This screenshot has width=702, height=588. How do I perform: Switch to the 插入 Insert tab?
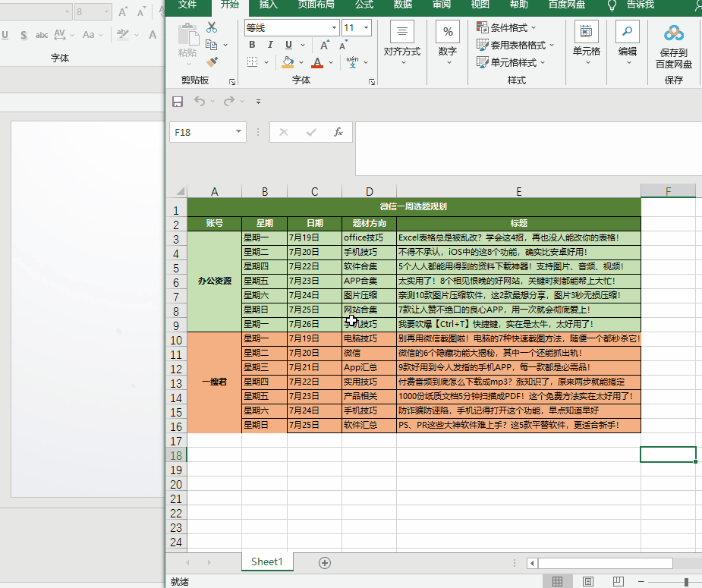pos(269,5)
